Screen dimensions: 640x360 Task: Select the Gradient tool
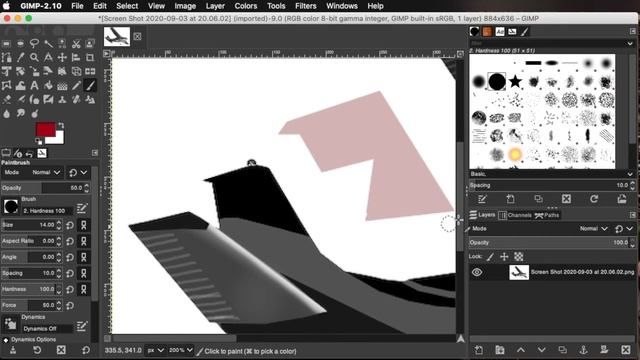pyautogui.click(x=62, y=85)
